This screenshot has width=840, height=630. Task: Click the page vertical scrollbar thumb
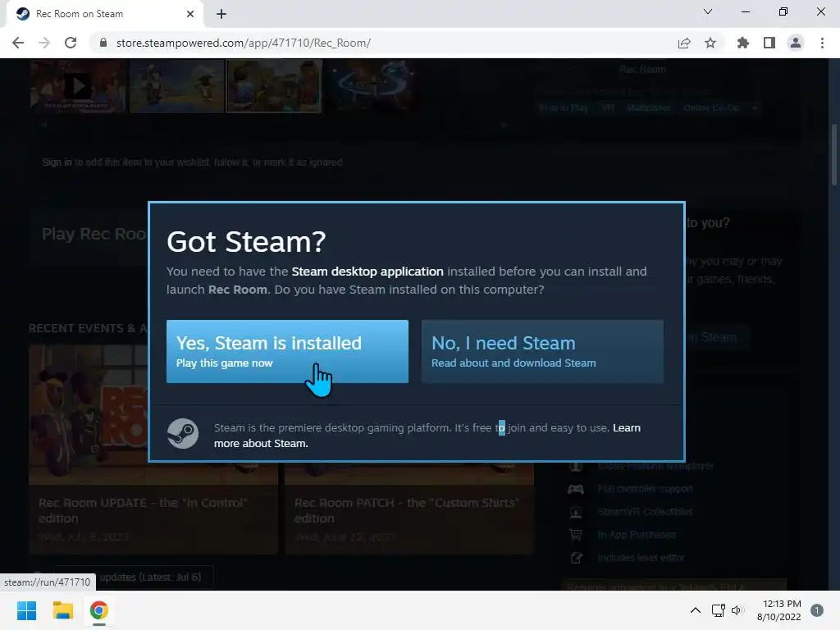[833, 155]
